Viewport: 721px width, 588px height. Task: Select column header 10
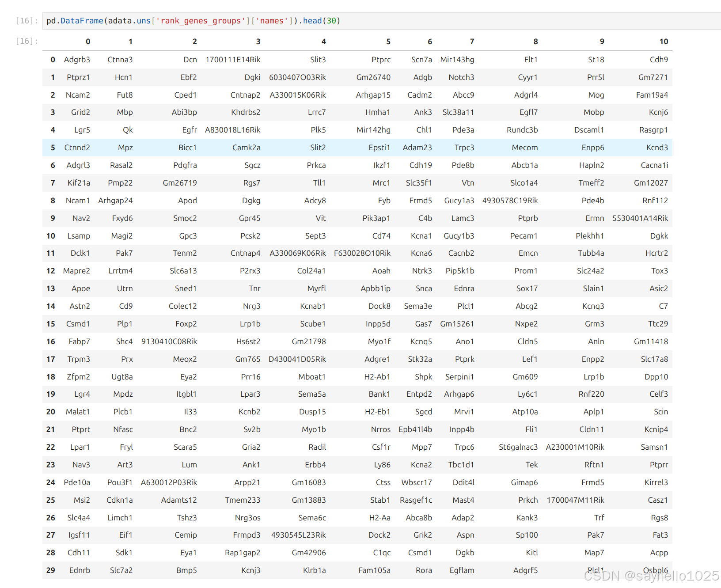tap(664, 42)
